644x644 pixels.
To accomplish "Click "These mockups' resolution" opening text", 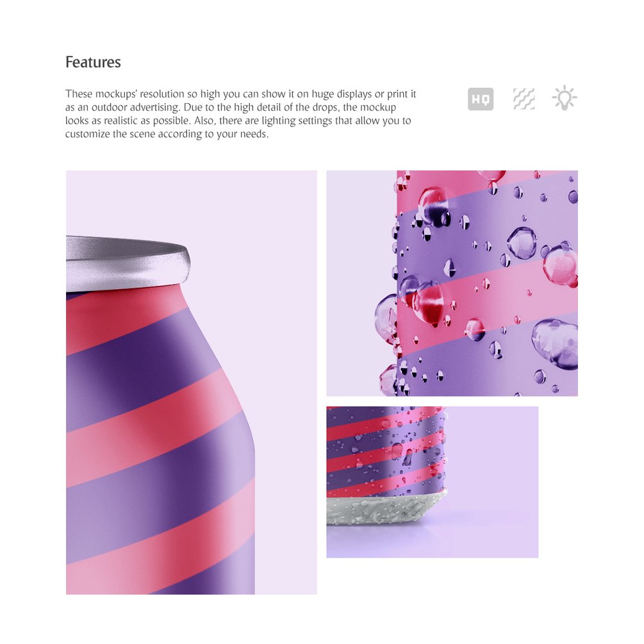I will [x=125, y=94].
